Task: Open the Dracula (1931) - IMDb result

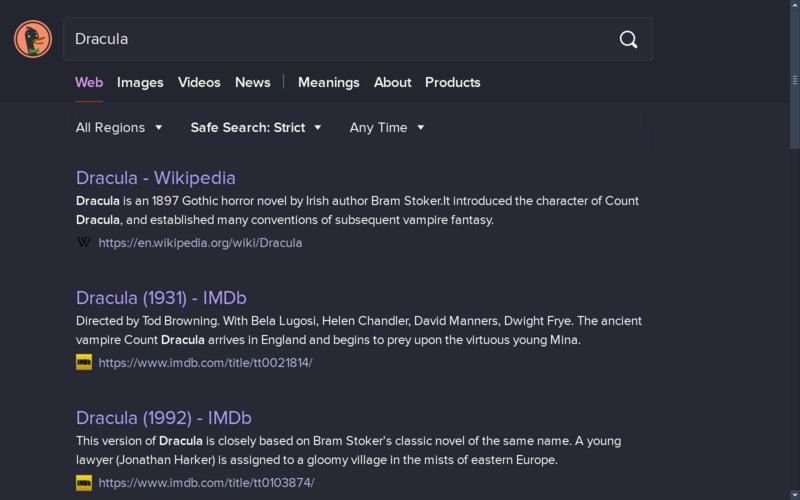Action: pyautogui.click(x=161, y=298)
